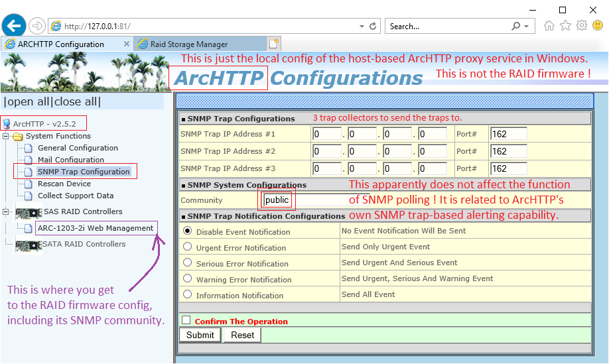Open the address bar history dropdown arrow
Image resolution: width=609 pixels, height=364 pixels.
coord(362,27)
